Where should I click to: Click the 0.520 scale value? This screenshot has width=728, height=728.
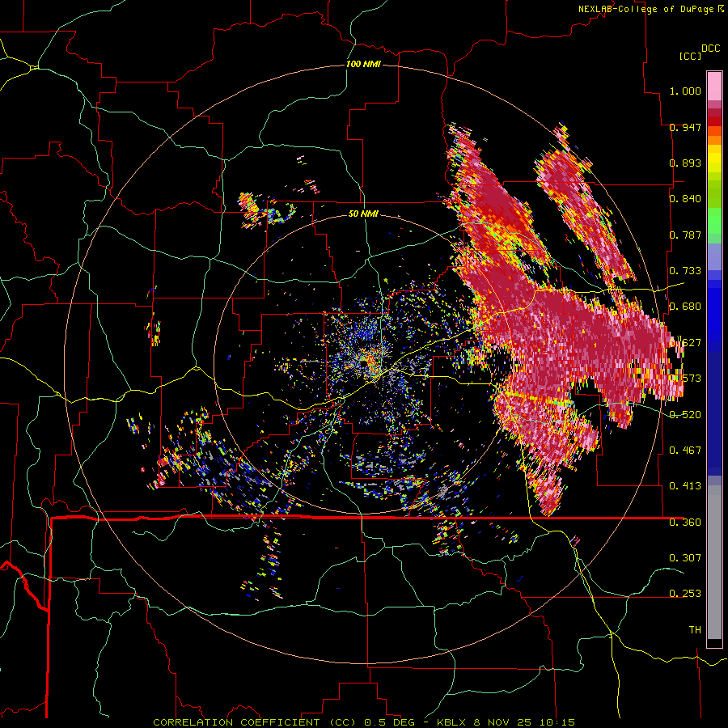coord(685,415)
